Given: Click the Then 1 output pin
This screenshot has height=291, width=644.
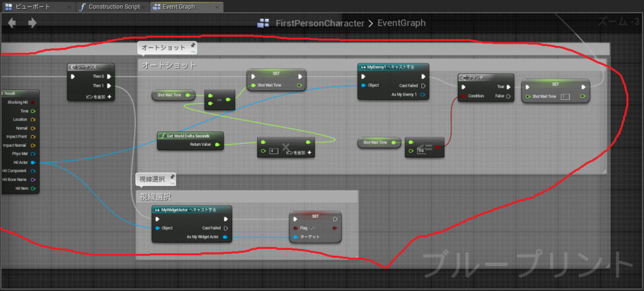Looking at the screenshot, I should tap(109, 85).
